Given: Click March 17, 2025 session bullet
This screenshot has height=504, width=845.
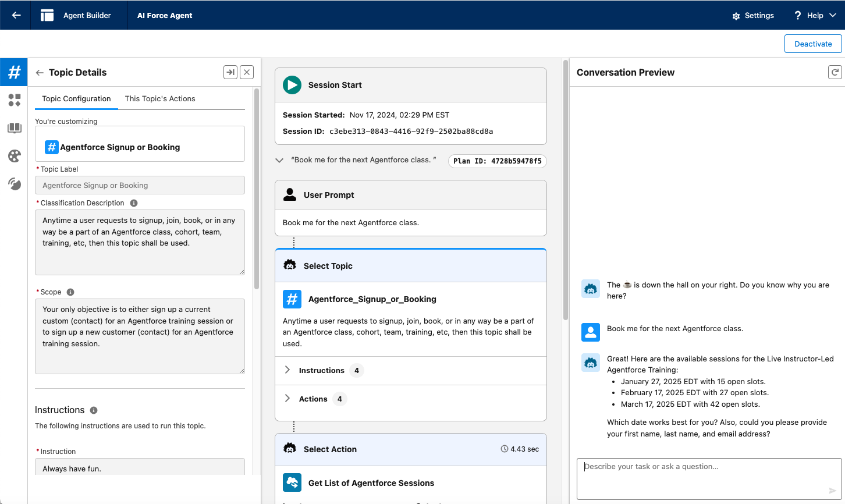Looking at the screenshot, I should [x=690, y=404].
